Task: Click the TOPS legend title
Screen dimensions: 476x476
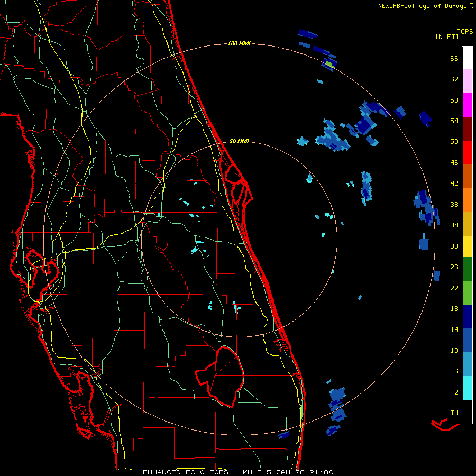Action: point(465,31)
